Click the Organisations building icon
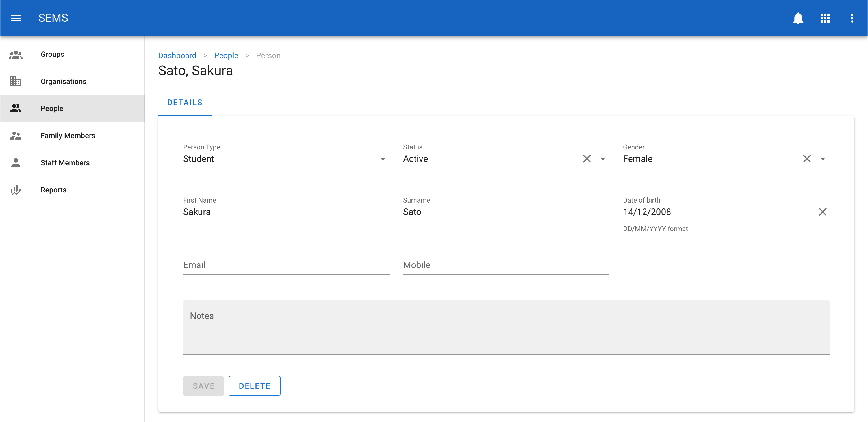868x422 pixels. pyautogui.click(x=16, y=82)
